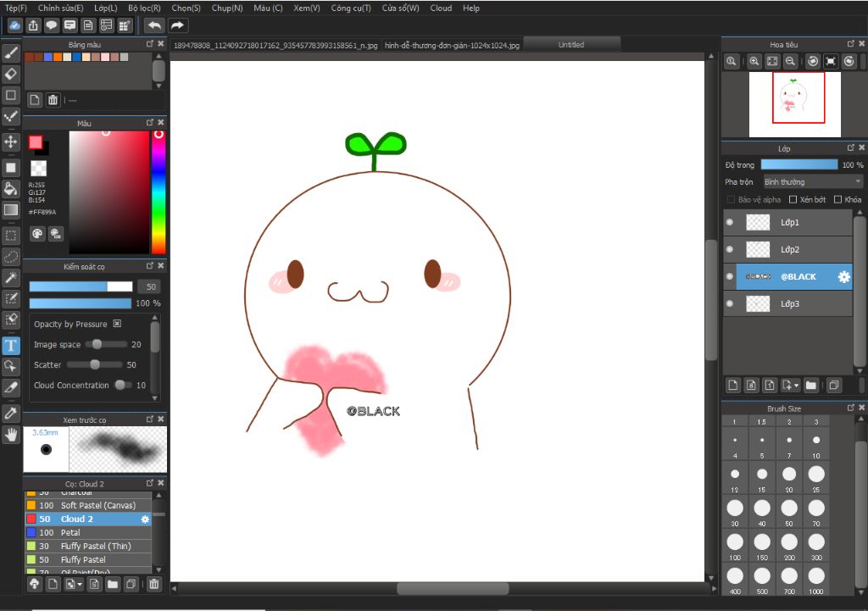
Task: Click the Scatter slider
Action: tap(95, 364)
